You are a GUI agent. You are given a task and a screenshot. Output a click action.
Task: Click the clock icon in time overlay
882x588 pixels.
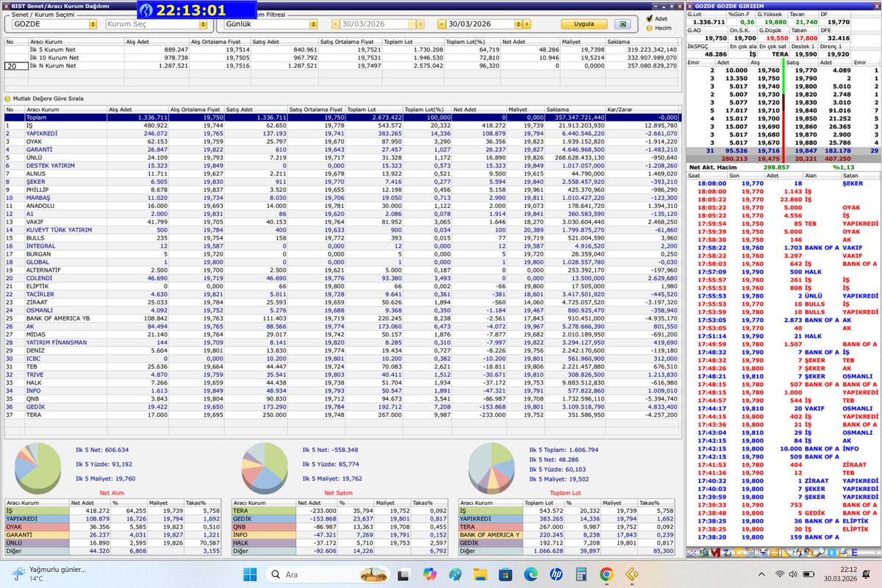tap(147, 10)
